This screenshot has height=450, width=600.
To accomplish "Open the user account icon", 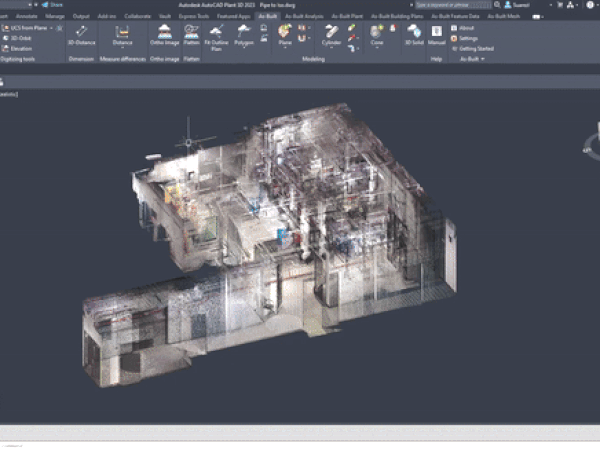I will (508, 5).
